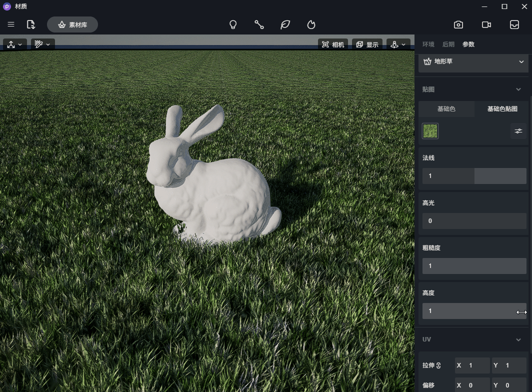The height and width of the screenshot is (392, 532).
Task: Switch to the 环境 tab
Action: pyautogui.click(x=428, y=44)
